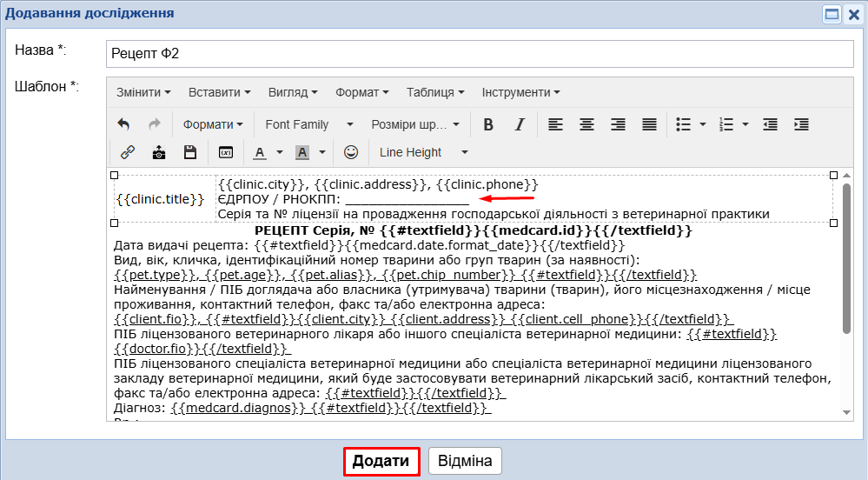Increase indent of paragraph
This screenshot has height=480, width=868.
point(801,124)
